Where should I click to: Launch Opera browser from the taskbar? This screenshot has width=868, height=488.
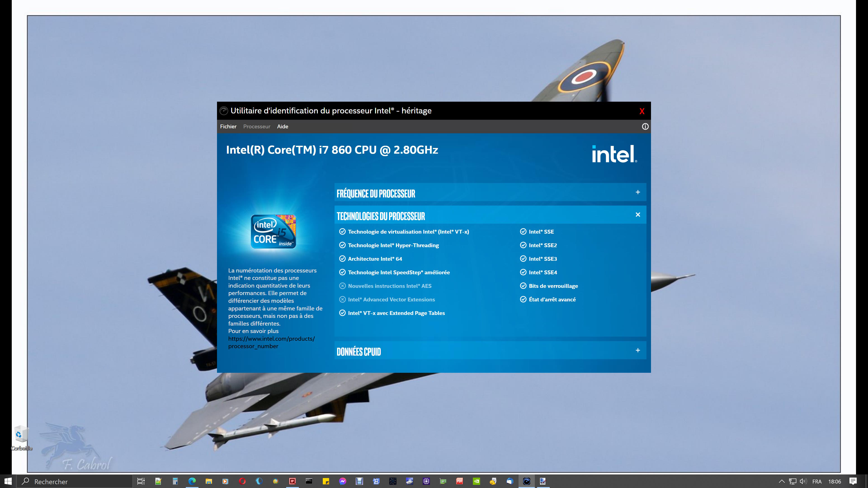(242, 481)
